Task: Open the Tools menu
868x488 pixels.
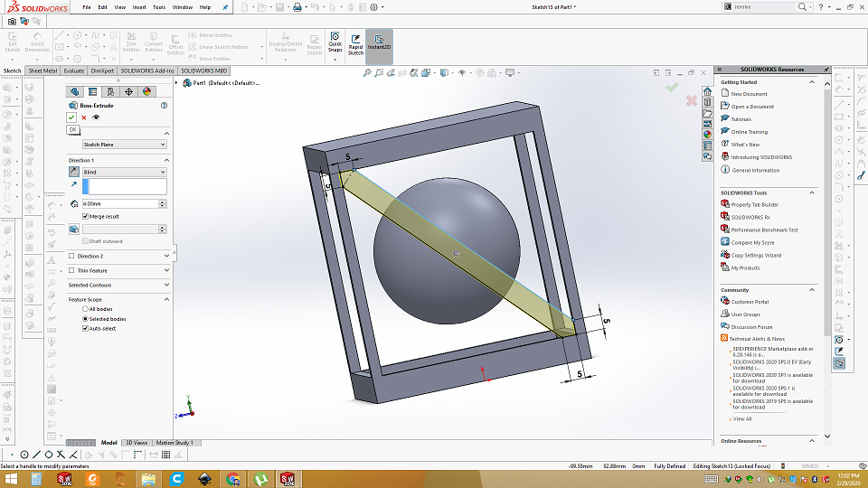Action: point(159,7)
